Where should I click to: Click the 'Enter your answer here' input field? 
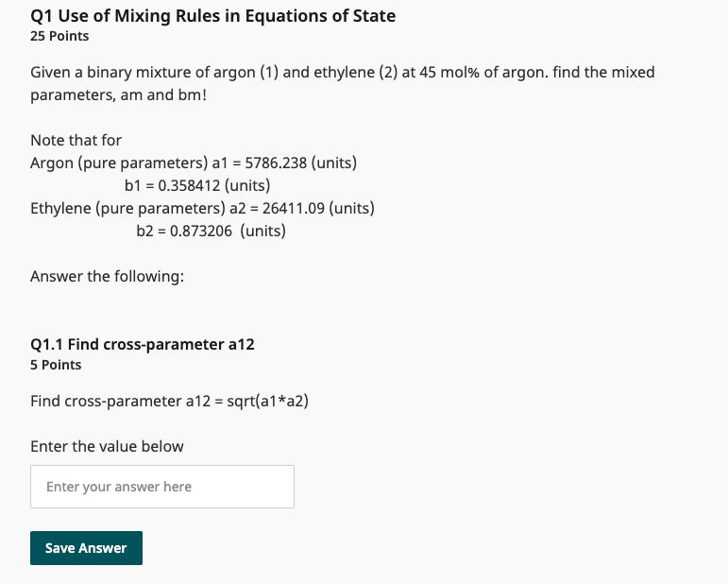pyautogui.click(x=161, y=487)
